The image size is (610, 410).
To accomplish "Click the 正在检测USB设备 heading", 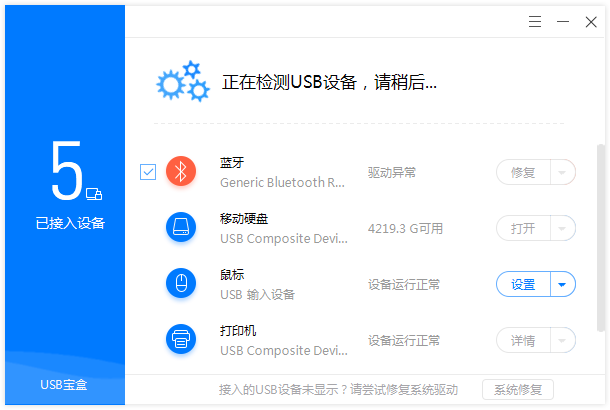I will point(329,82).
